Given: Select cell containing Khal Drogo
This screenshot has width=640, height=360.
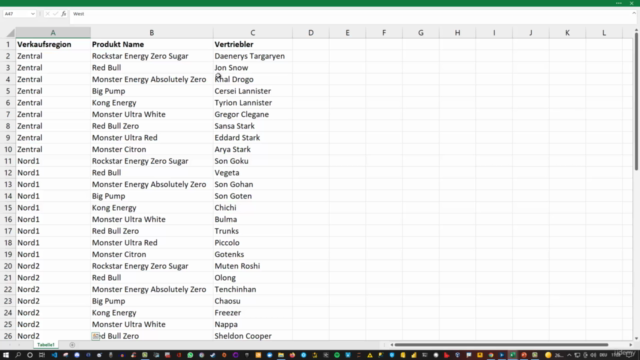Looking at the screenshot, I should point(253,79).
